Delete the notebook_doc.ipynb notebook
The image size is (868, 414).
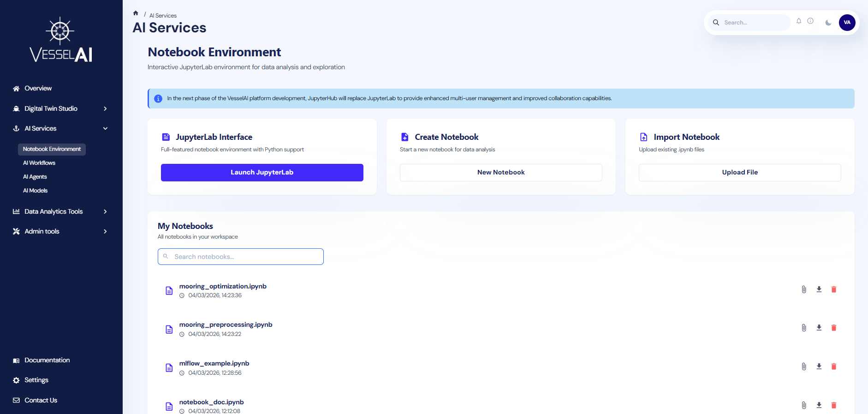pos(834,405)
